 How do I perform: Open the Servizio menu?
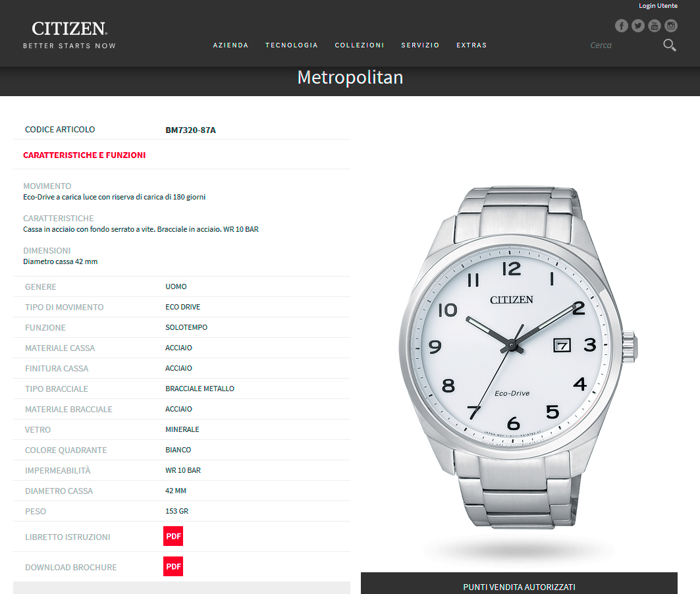(420, 45)
